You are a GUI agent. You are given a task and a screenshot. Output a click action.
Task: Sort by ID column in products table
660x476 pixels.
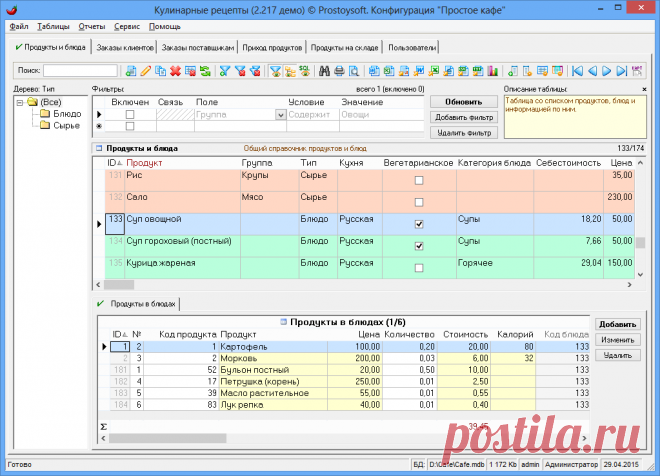click(x=114, y=163)
